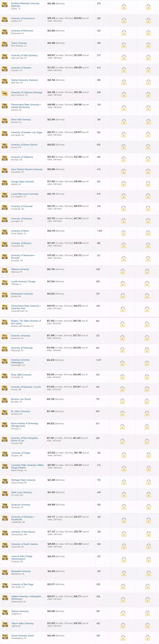Screen dimensions: 159x644
Task: Open the University of Tennessee—Knoxville link
Action: point(23,257)
